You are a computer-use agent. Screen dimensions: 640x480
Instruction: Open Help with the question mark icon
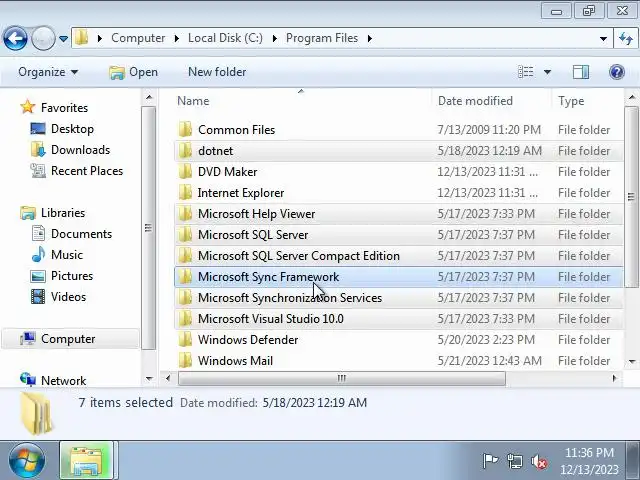(x=617, y=72)
